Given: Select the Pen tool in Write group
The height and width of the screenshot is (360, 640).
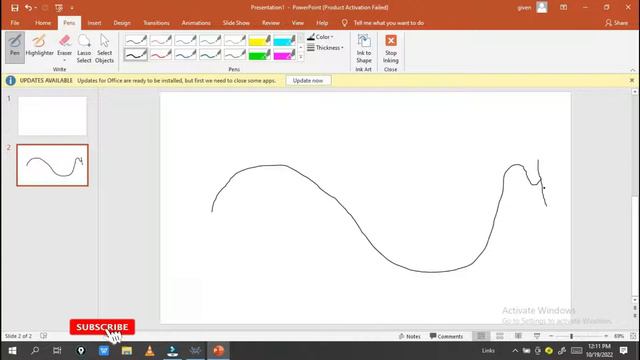Looking at the screenshot, I should (x=15, y=46).
